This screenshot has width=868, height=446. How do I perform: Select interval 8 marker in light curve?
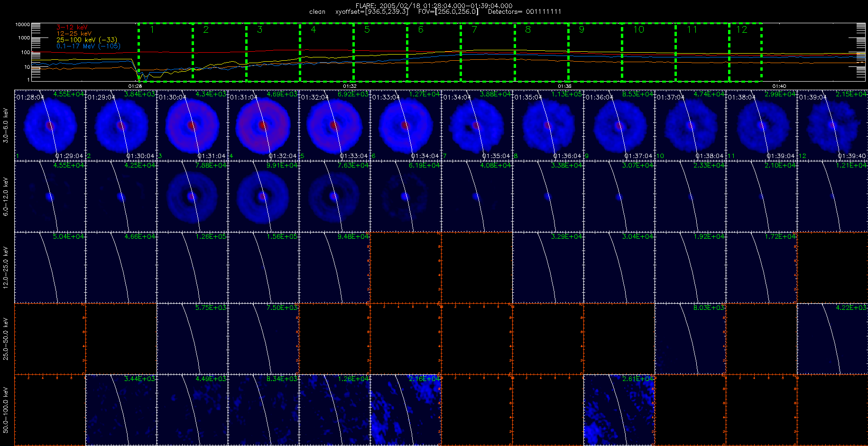coord(528,29)
